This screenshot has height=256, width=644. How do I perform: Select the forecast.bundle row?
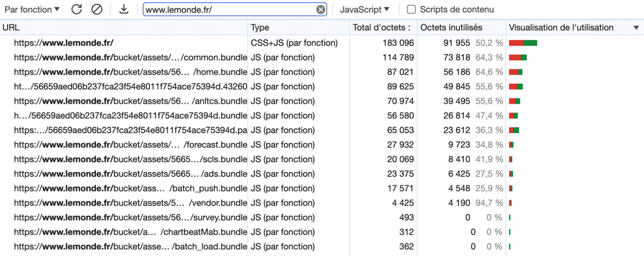coord(322,145)
